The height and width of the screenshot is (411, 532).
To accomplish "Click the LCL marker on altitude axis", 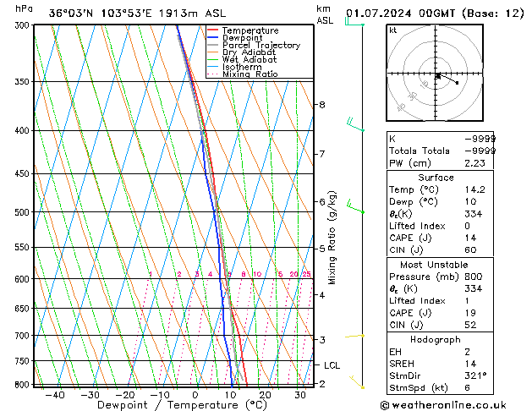I will pyautogui.click(x=332, y=365).
